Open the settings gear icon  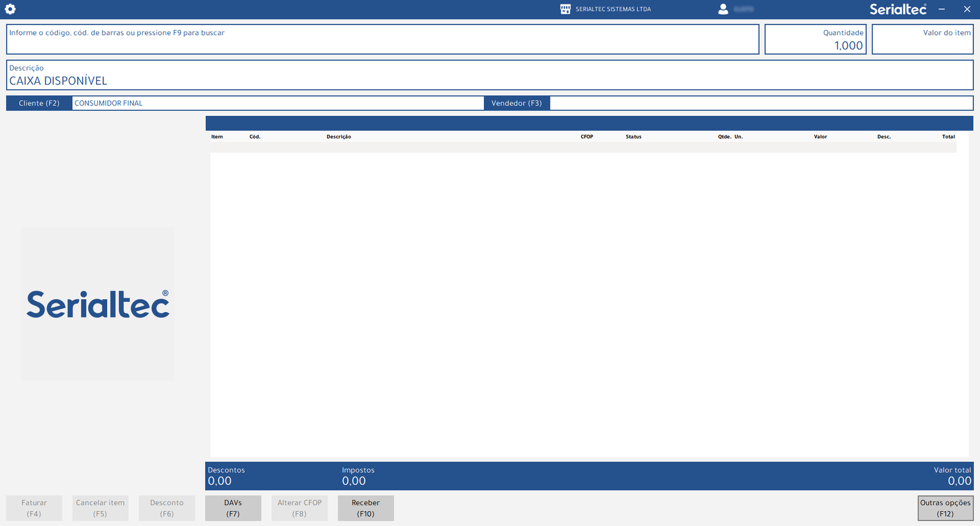point(10,9)
